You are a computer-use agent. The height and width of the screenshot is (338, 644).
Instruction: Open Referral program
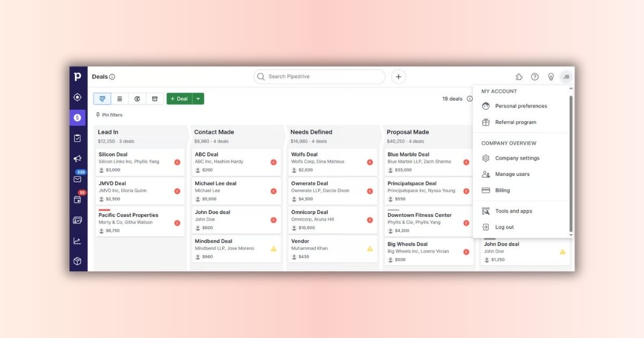coord(521,122)
